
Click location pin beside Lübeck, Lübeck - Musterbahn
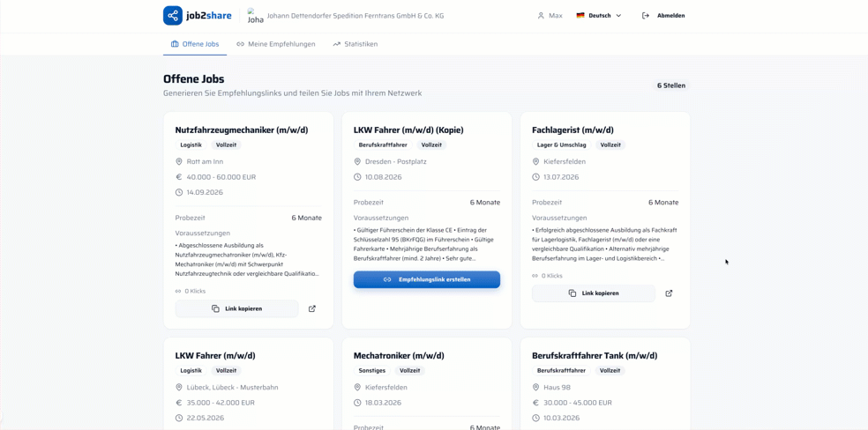[x=179, y=388]
